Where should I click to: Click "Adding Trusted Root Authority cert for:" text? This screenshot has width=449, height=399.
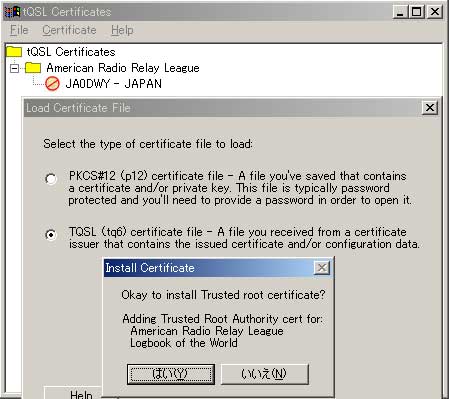point(222,319)
